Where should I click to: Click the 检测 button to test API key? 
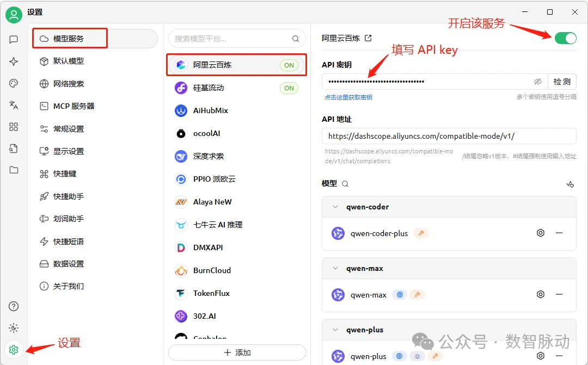coord(562,82)
